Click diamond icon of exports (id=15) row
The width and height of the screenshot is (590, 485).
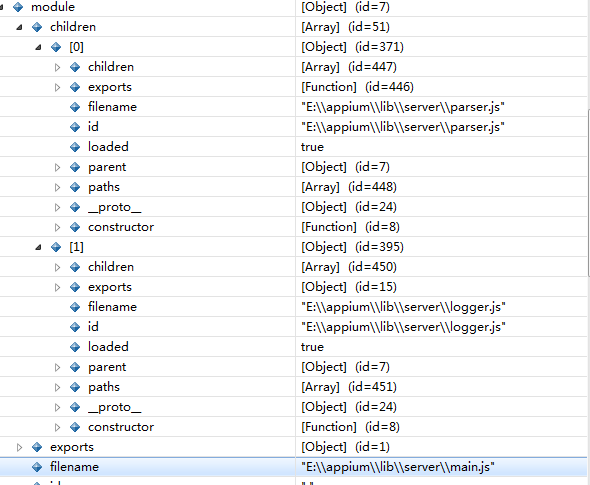[x=75, y=287]
